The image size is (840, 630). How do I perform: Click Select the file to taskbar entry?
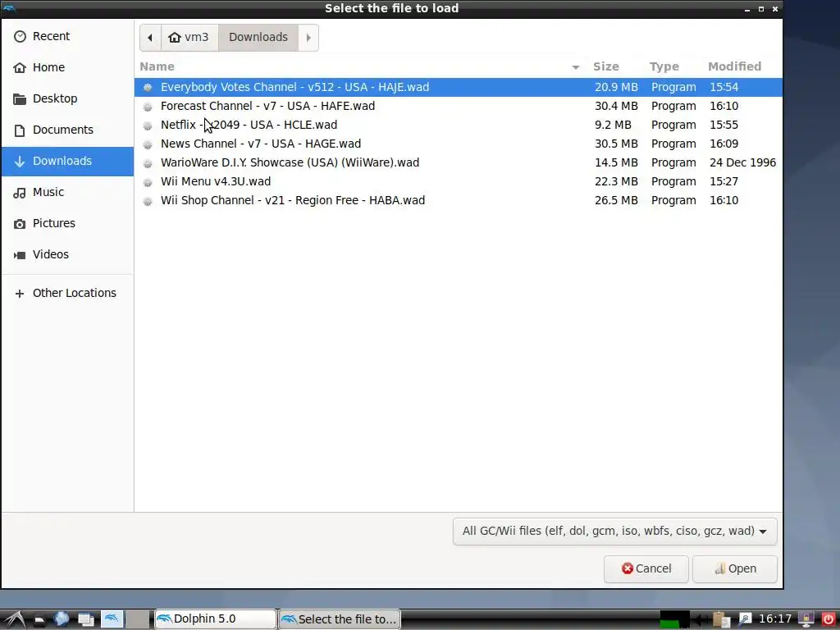coord(340,619)
